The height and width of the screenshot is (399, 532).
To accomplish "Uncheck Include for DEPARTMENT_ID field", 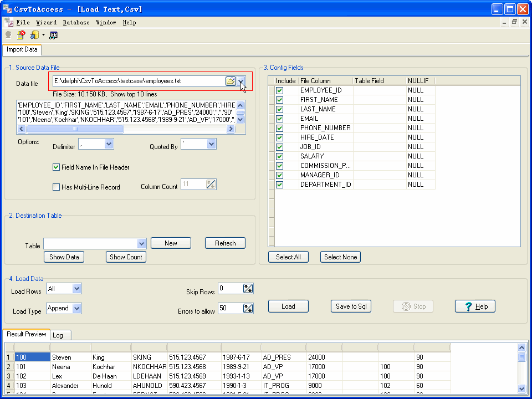I will [x=279, y=185].
